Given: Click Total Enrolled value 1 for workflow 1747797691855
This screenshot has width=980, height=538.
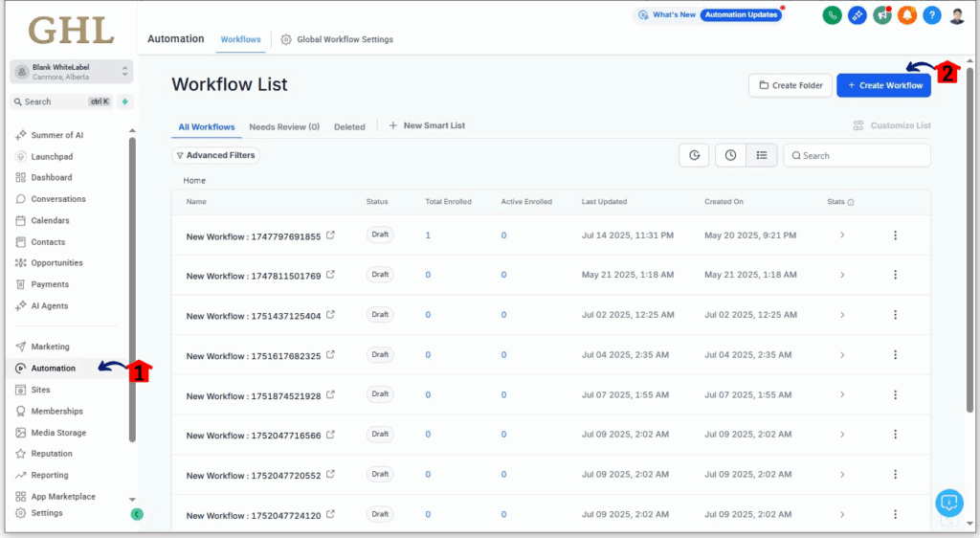Looking at the screenshot, I should click(x=428, y=235).
